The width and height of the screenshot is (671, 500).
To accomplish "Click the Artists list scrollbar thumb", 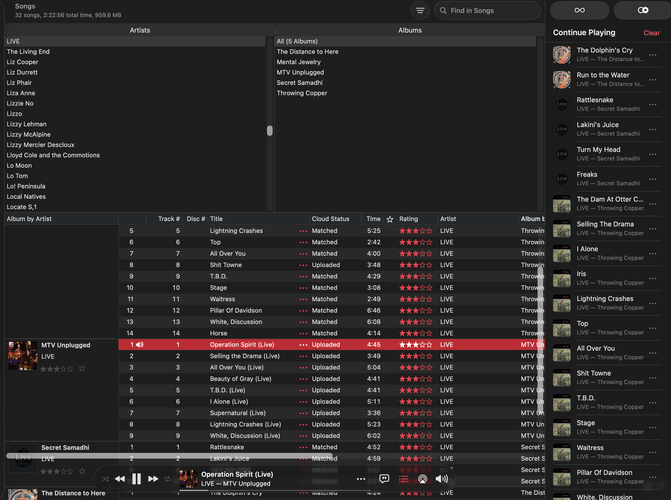I will 270,131.
